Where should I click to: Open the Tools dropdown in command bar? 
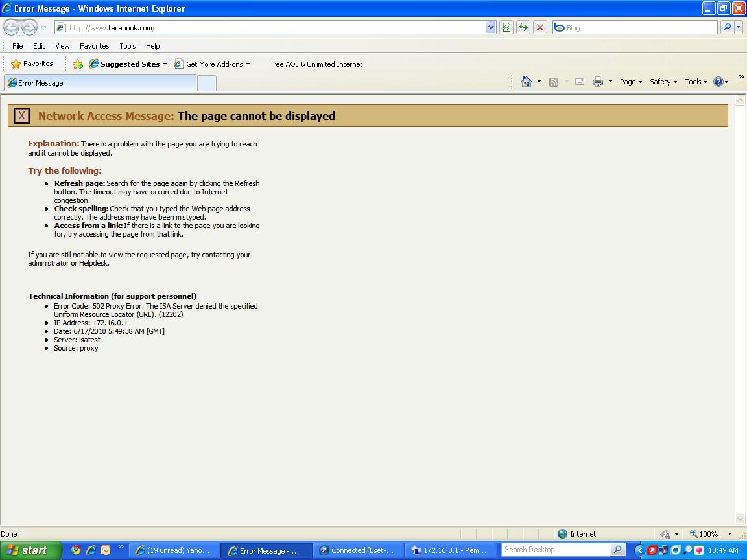coord(696,82)
